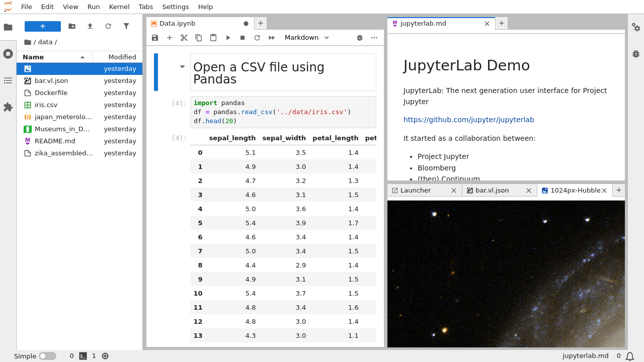Toggle the file name filter funnel

126,26
